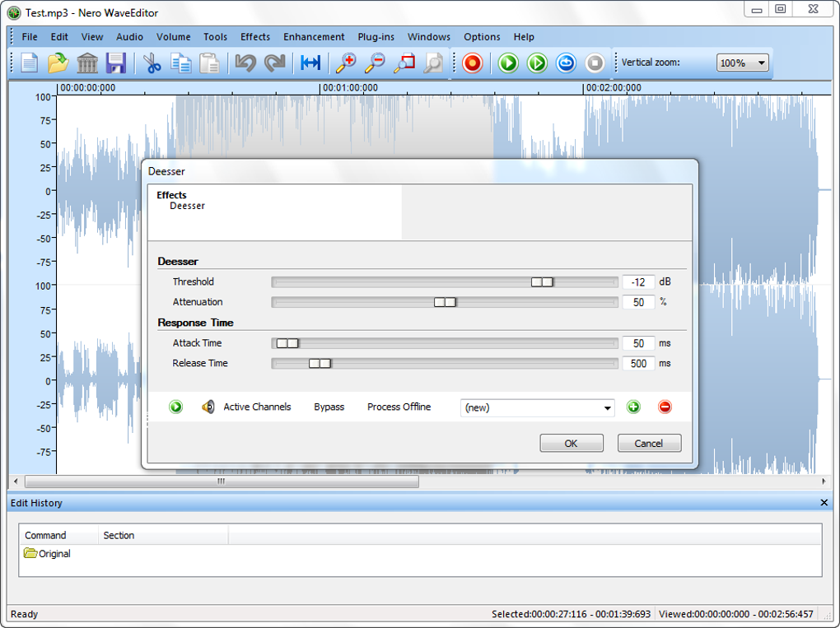Image resolution: width=840 pixels, height=628 pixels.
Task: Click the Release Time value field showing 500
Action: [x=638, y=364]
